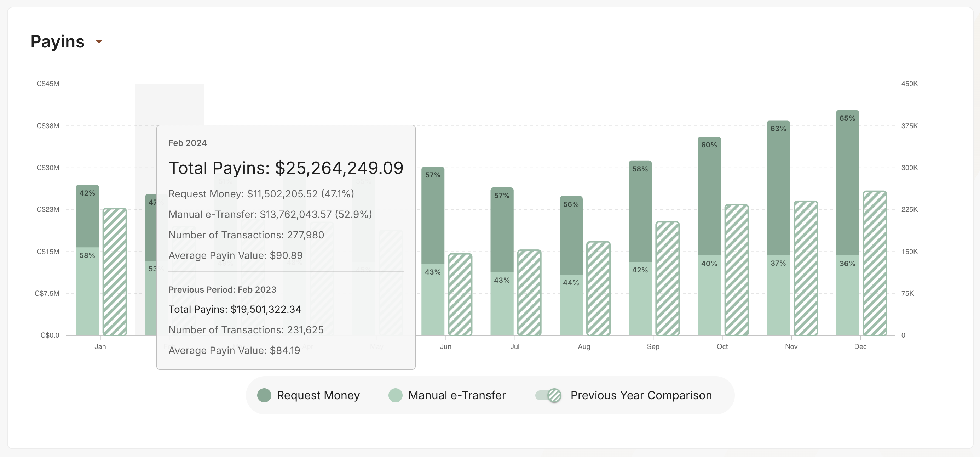Click the Jul month axis label
Viewport: 980px width, 457px height.
(x=515, y=346)
